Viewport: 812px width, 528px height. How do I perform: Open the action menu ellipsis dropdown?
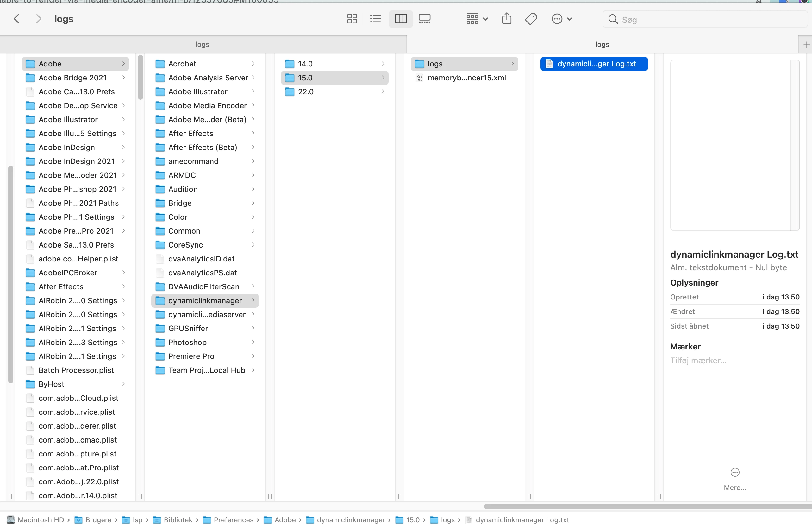562,19
